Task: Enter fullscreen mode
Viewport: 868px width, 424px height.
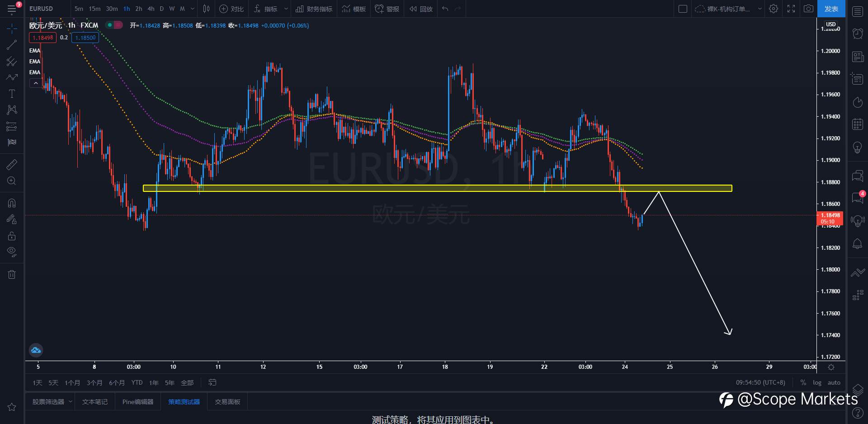Action: pos(791,9)
